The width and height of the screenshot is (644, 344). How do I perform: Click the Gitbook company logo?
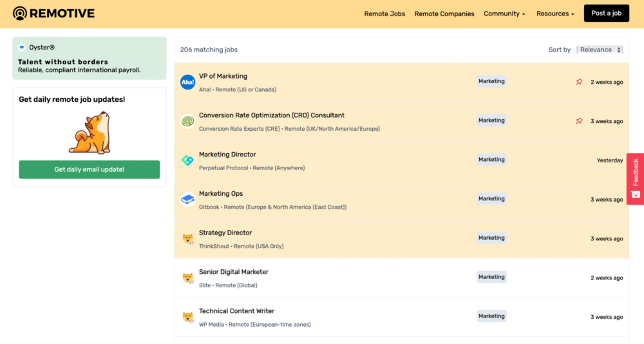(x=187, y=199)
